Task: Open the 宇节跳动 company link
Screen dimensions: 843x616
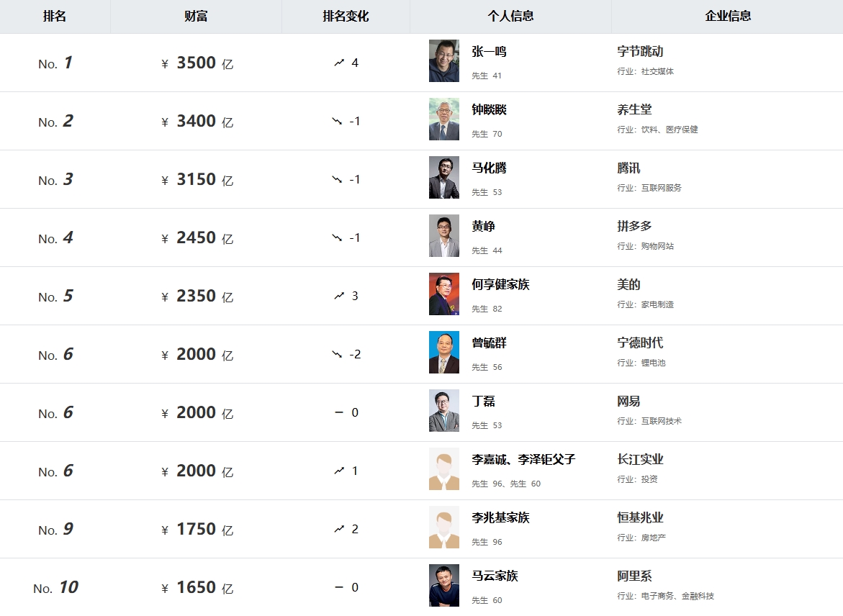Action: click(x=640, y=52)
